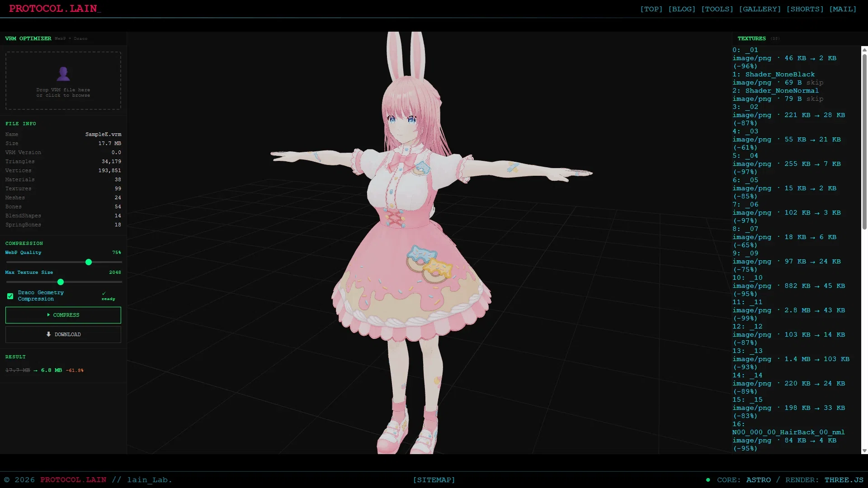The width and height of the screenshot is (868, 488).
Task: Click the '-61.8%' reduction value
Action: (75, 371)
